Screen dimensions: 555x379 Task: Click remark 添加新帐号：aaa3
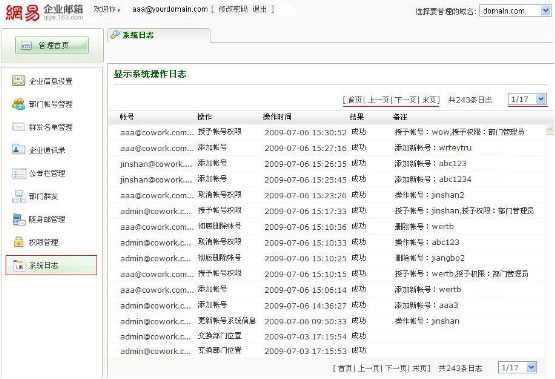tap(427, 305)
